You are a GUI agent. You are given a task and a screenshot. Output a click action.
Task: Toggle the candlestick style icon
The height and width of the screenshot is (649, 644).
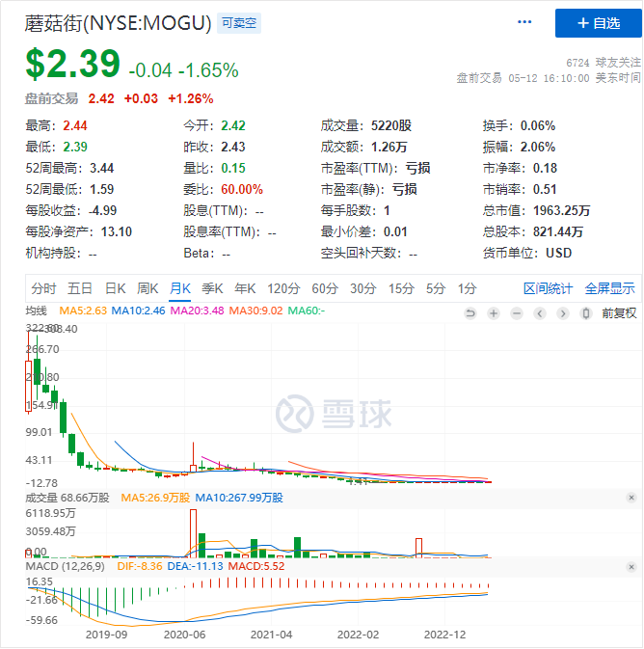(586, 313)
